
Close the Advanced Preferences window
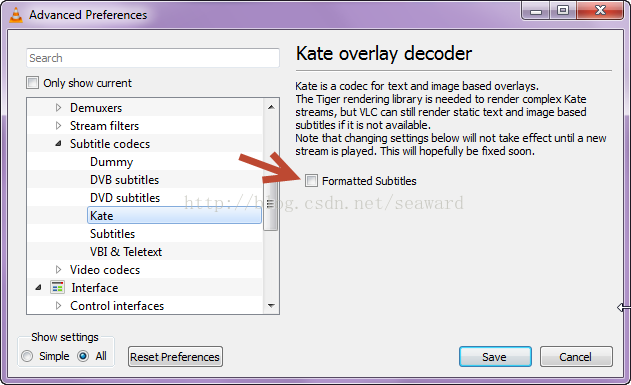coord(600,10)
